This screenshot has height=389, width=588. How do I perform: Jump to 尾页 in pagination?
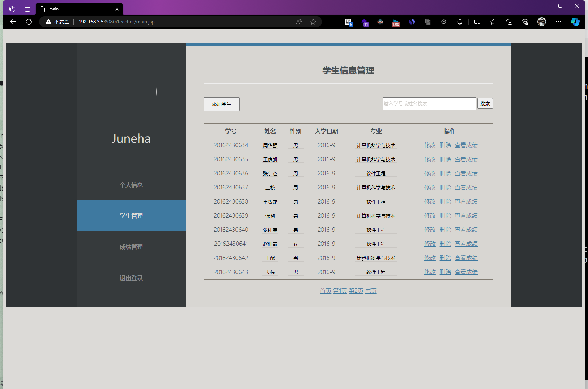[x=371, y=291]
